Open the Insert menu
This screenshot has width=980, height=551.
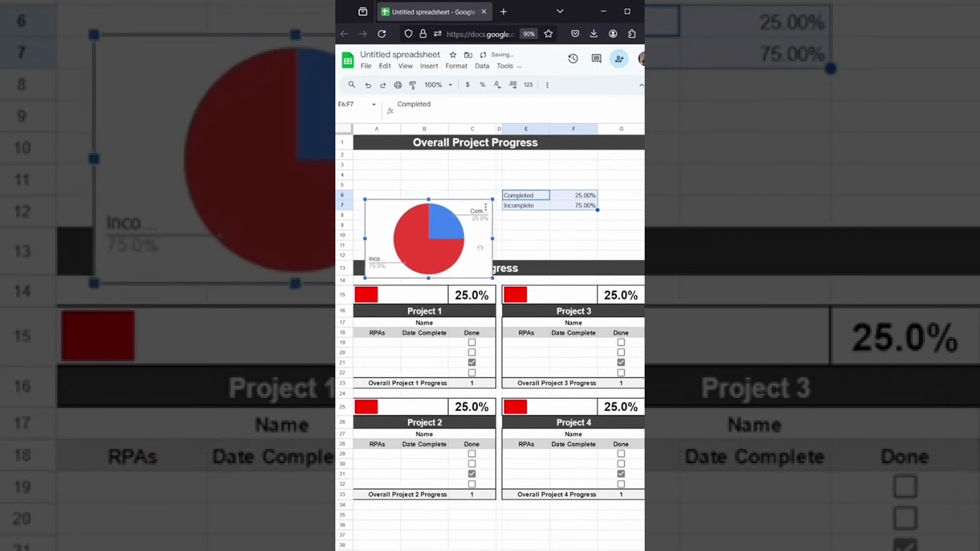coord(429,66)
